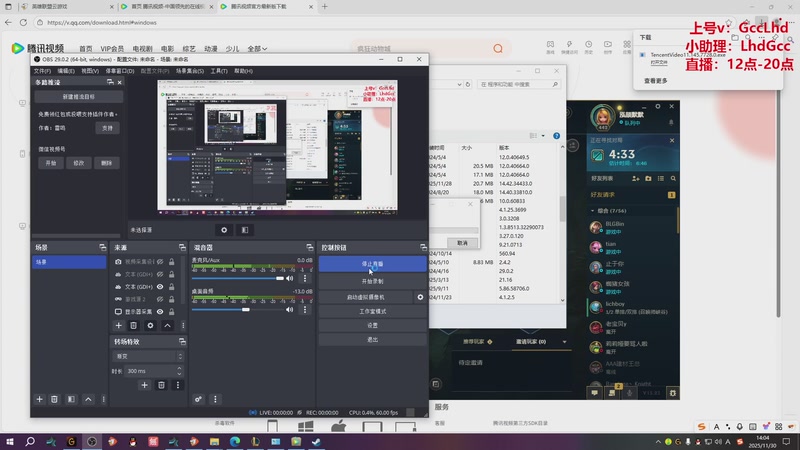Undock the Scenes panel with its float icon
800x450 pixels.
103,247
